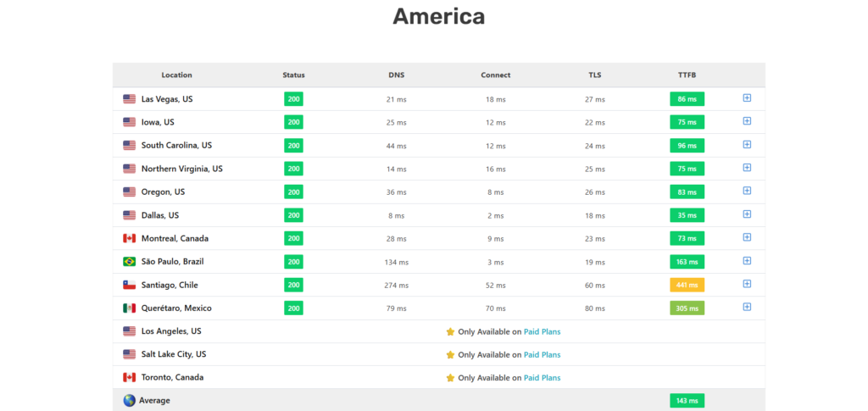868x411 pixels.
Task: Expand details for the Las Vegas row
Action: click(747, 98)
